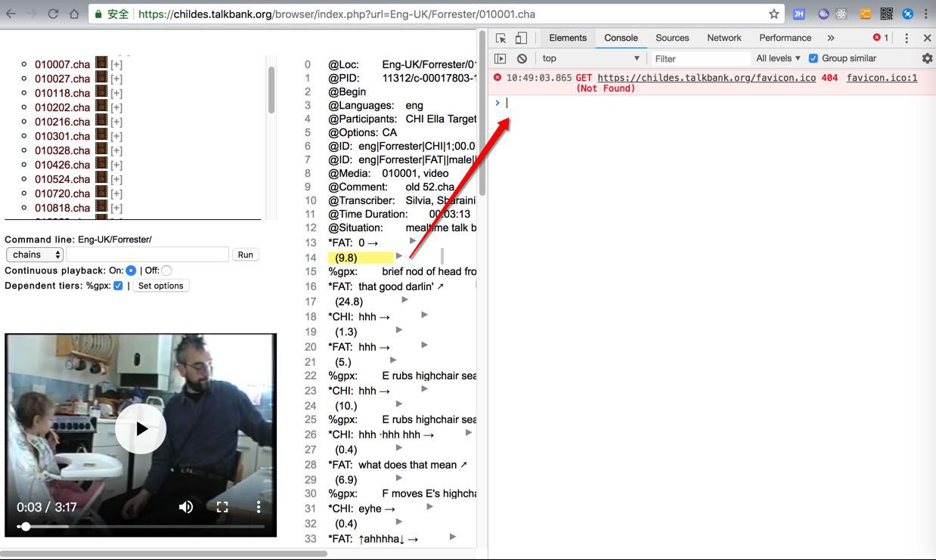
Task: Open the video player's more options menu
Action: [259, 507]
